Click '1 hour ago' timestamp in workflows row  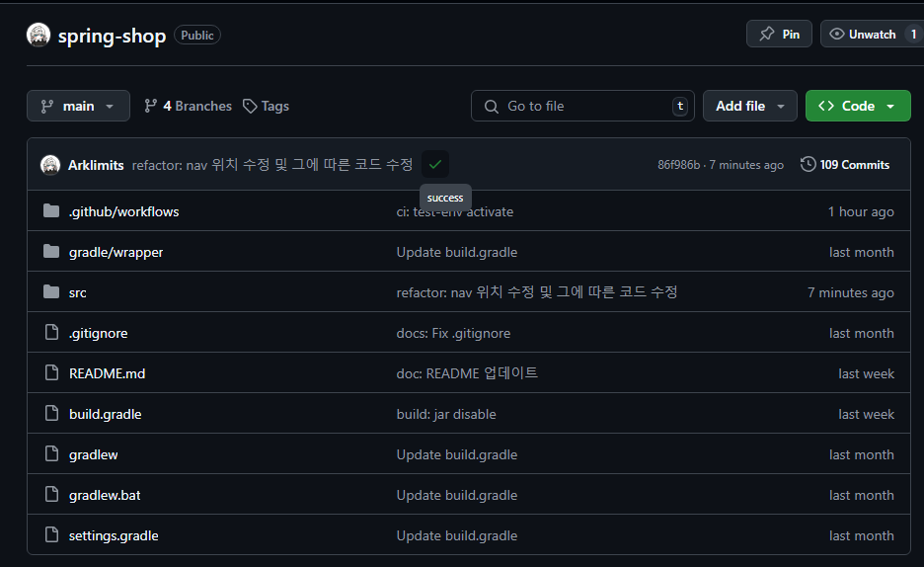861,211
